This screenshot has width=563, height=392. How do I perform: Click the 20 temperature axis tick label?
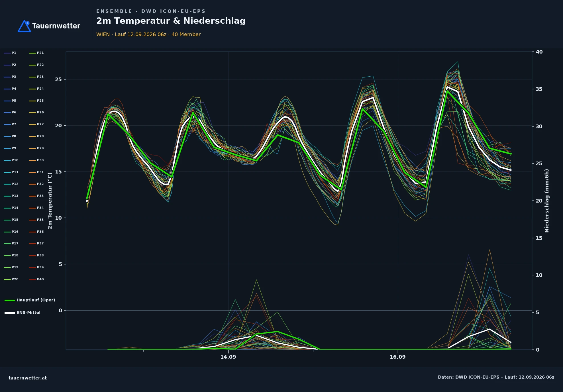[x=58, y=126]
